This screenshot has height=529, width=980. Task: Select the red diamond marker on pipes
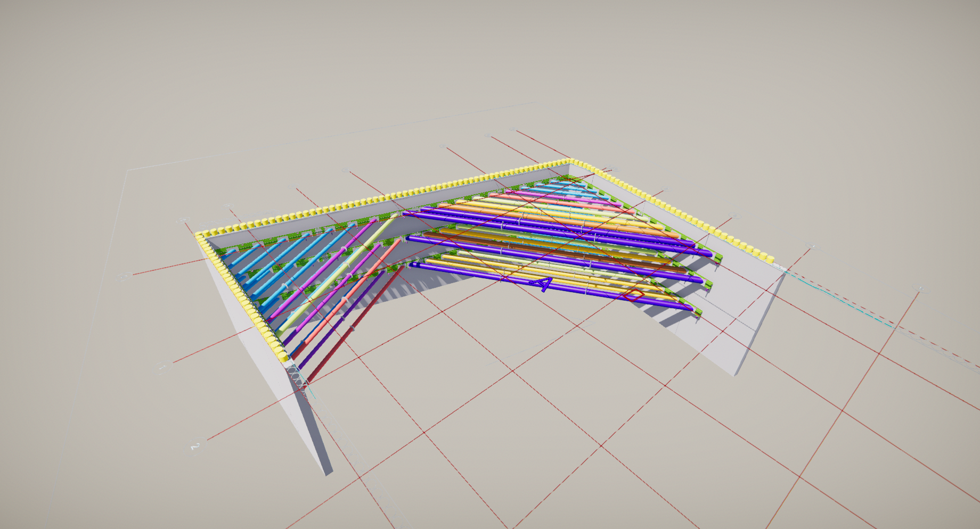pyautogui.click(x=633, y=295)
